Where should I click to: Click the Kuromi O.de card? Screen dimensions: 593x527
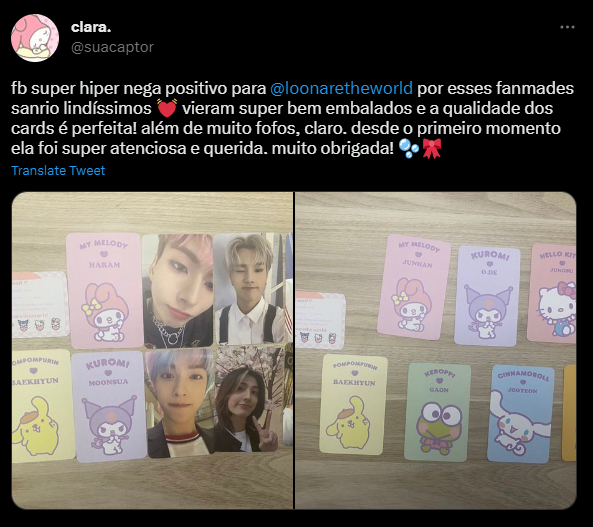[487, 296]
